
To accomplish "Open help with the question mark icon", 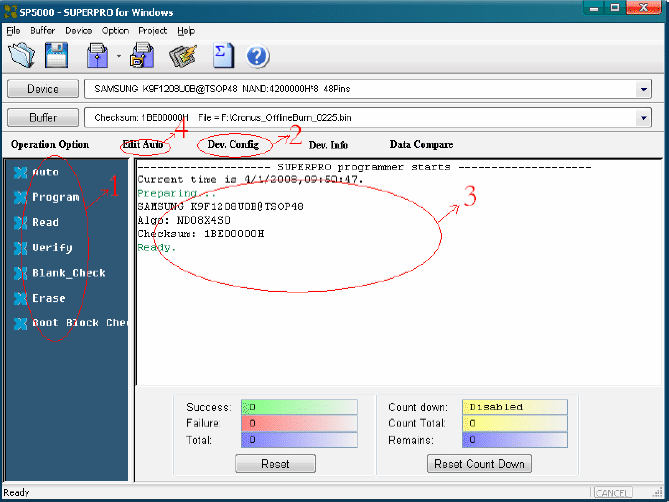I will click(257, 56).
